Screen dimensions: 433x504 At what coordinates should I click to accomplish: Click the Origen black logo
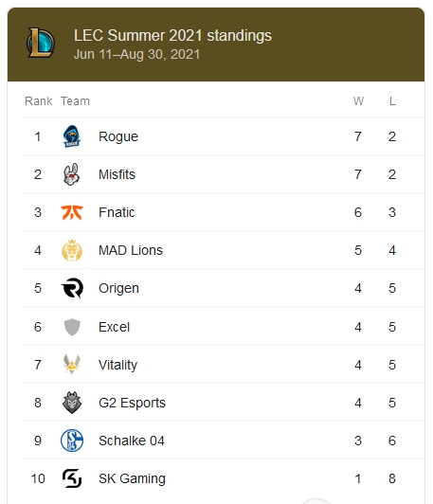click(72, 288)
